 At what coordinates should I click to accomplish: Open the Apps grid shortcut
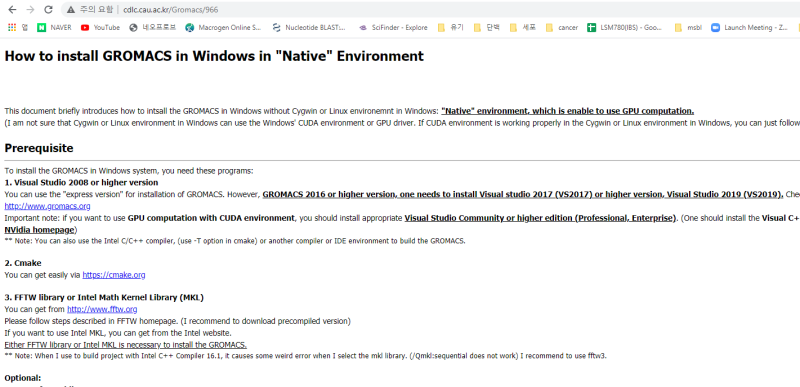(x=17, y=28)
